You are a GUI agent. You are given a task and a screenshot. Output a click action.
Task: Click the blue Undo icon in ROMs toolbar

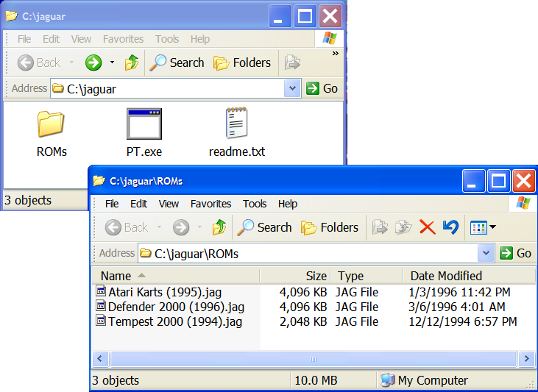[450, 227]
